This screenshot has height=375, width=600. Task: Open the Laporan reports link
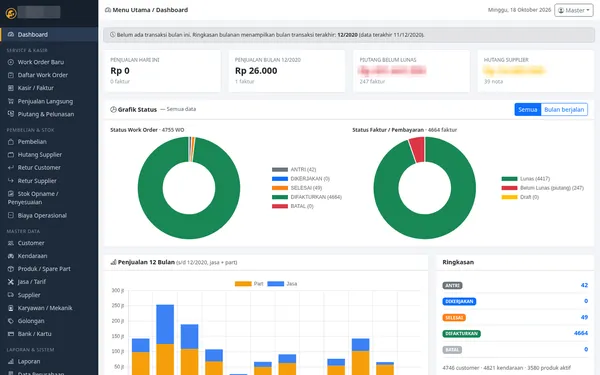click(49, 362)
